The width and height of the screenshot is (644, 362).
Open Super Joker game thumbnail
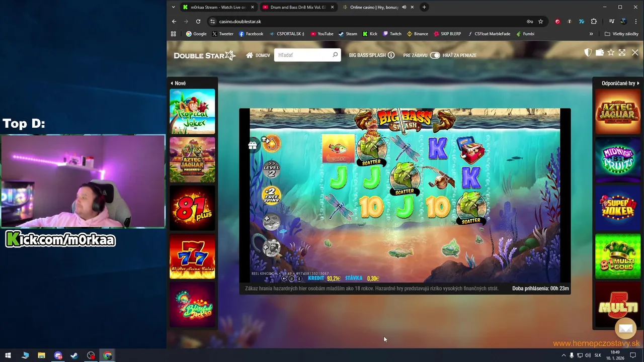point(618,208)
